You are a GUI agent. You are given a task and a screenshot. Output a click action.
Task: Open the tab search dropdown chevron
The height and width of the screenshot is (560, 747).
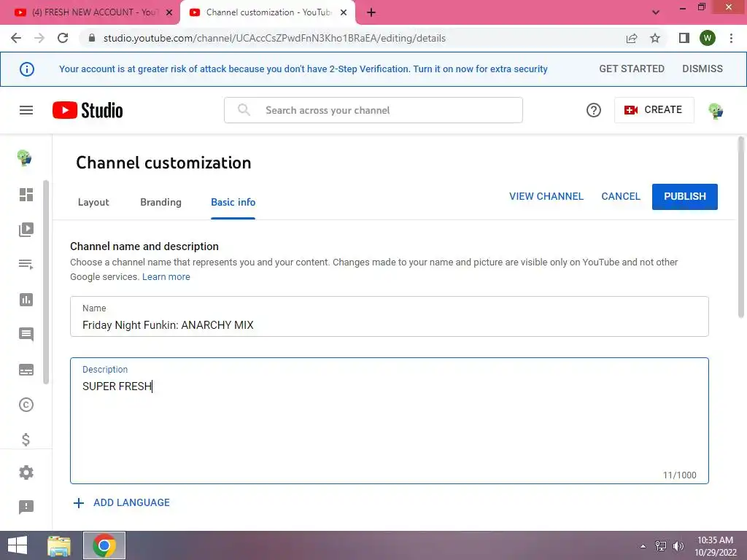[x=656, y=12]
